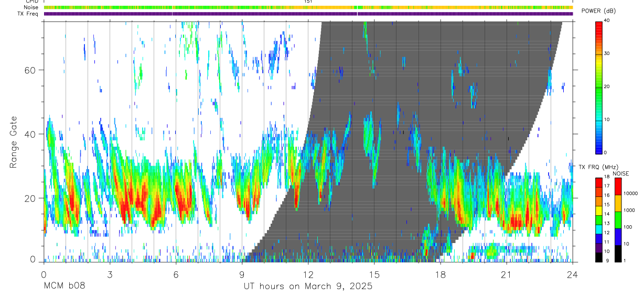Click the CPID value "151"
Image resolution: width=644 pixels, height=297 pixels.
[308, 2]
